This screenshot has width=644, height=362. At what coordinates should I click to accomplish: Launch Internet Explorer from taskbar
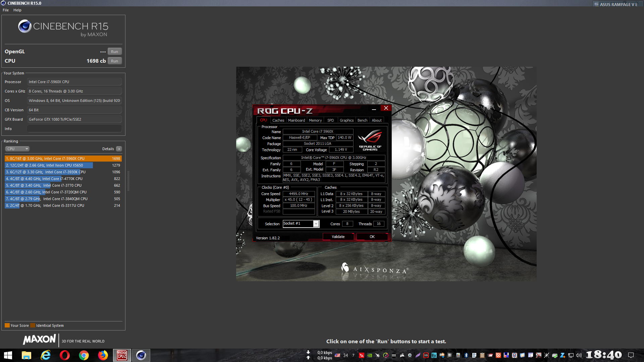tap(46, 355)
